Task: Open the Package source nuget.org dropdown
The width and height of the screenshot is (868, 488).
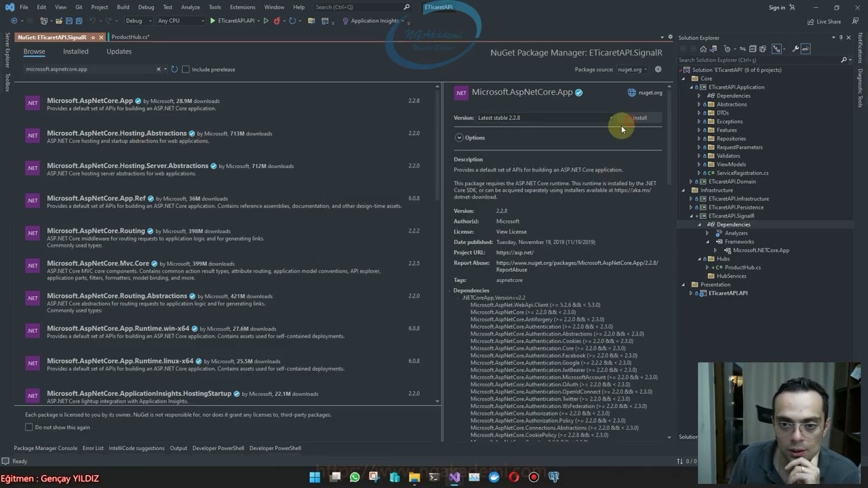Action: tap(632, 69)
